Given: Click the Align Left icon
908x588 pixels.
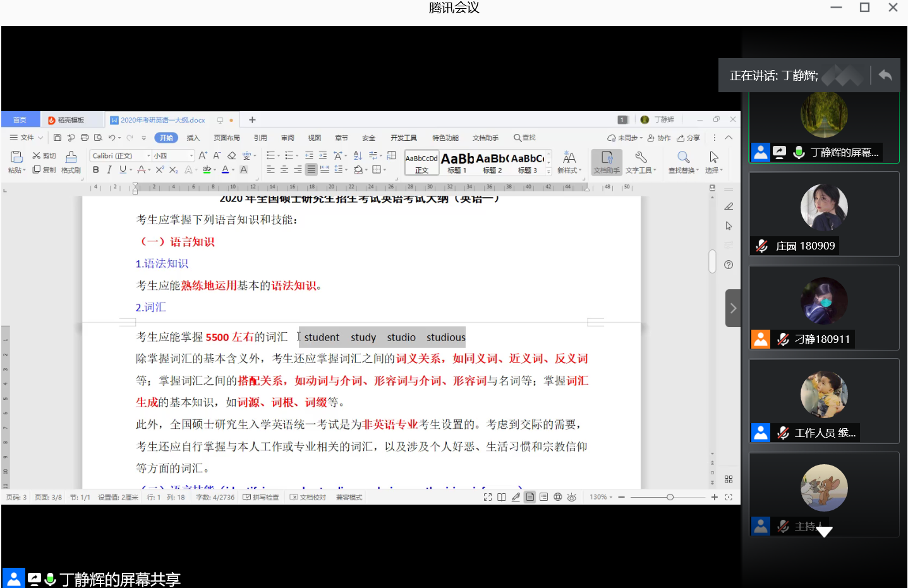Looking at the screenshot, I should [x=270, y=169].
